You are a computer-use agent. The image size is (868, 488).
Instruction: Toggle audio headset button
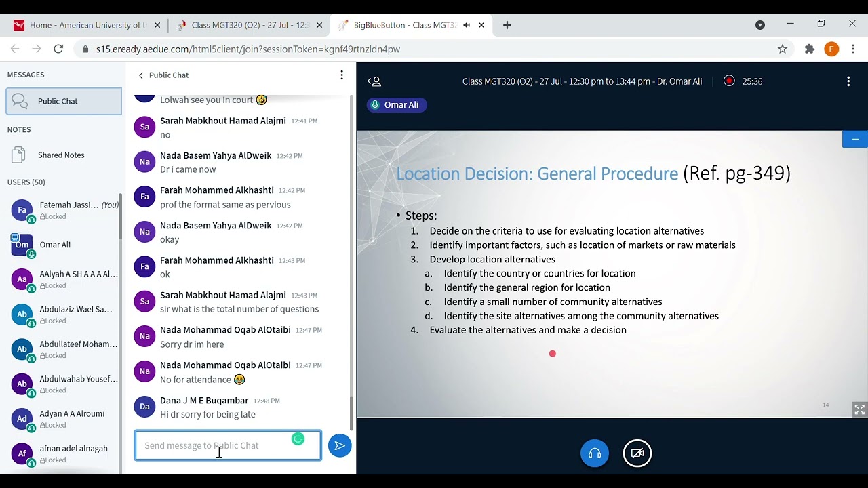(595, 453)
